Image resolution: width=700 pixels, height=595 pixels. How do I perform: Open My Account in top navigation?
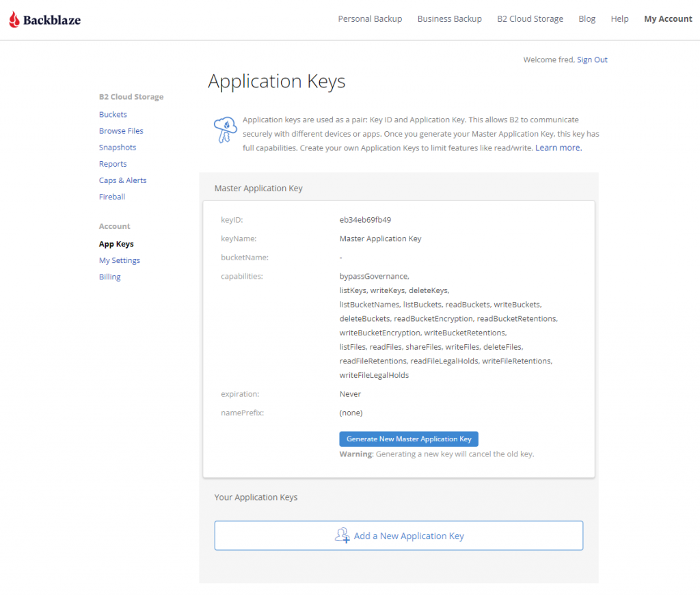coord(668,18)
